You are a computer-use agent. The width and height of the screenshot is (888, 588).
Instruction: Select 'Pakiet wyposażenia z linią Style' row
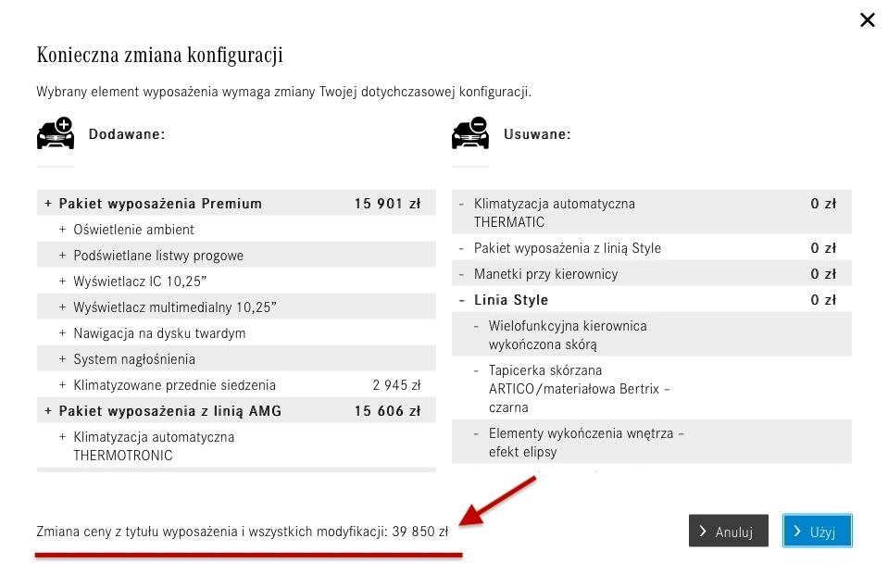coord(652,247)
